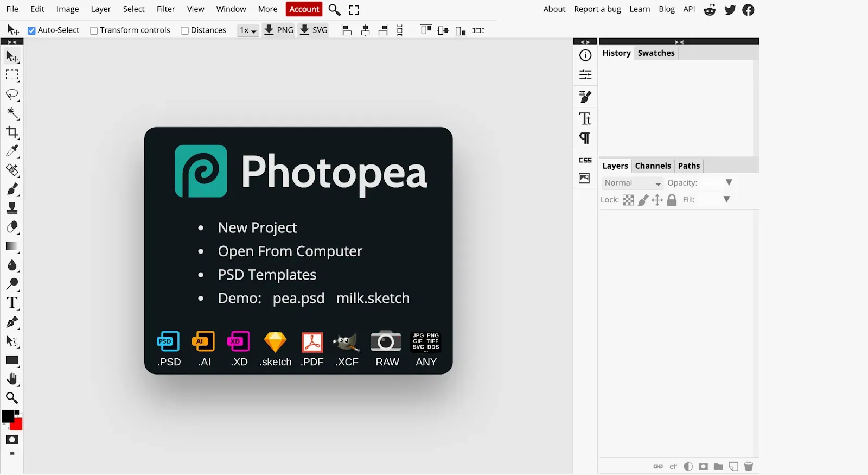Switch to the Swatches tab
868x475 pixels.
tap(656, 53)
